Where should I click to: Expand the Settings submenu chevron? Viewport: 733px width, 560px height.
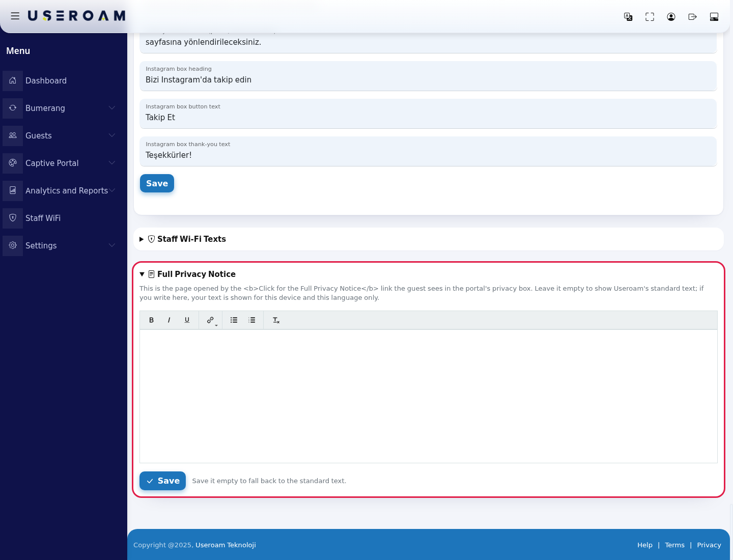click(x=112, y=245)
